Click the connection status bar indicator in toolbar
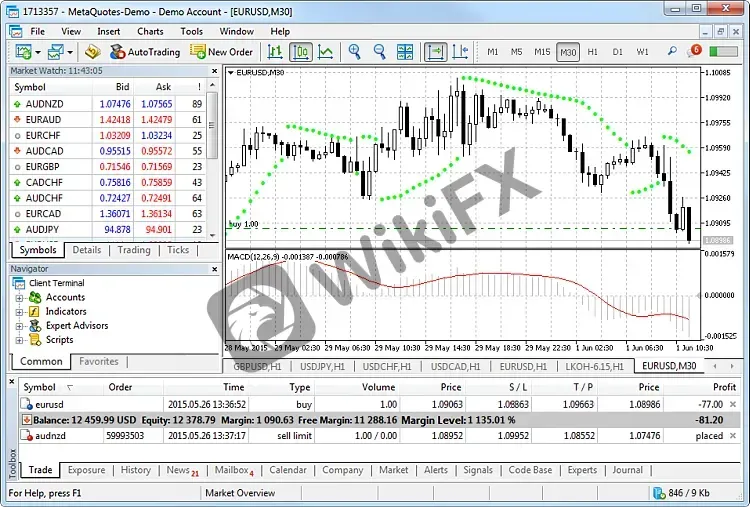This screenshot has width=750, height=507. [x=723, y=51]
